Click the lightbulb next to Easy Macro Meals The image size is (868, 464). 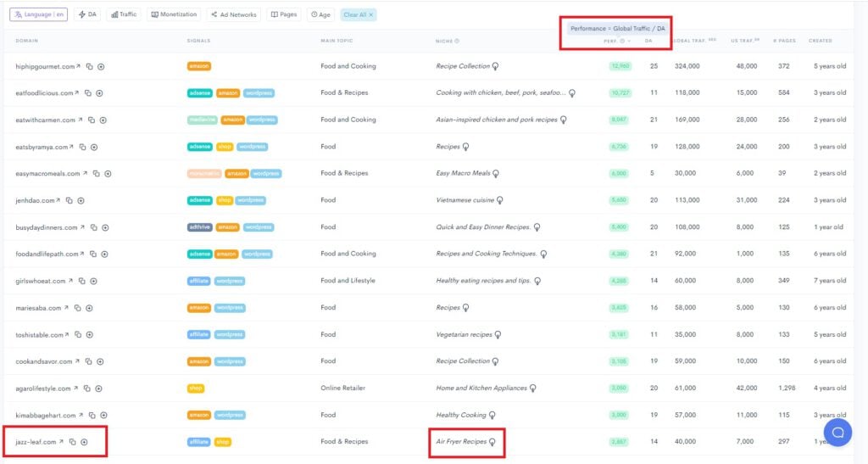pyautogui.click(x=496, y=173)
